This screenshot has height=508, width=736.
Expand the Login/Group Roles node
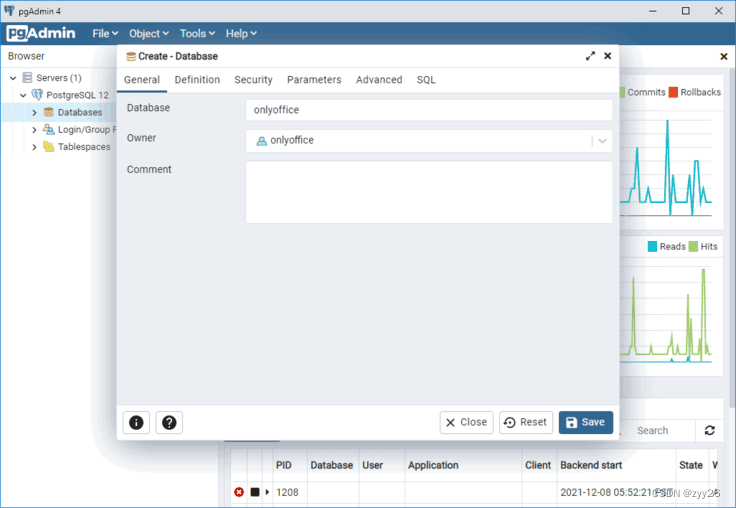point(34,130)
